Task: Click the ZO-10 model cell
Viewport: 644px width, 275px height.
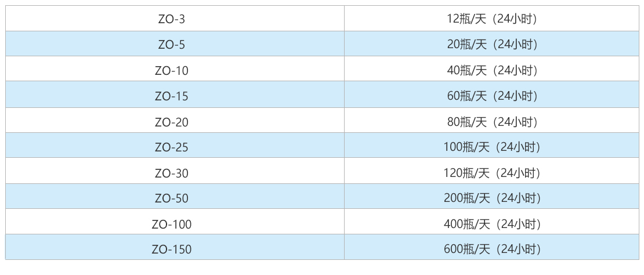Action: (171, 70)
